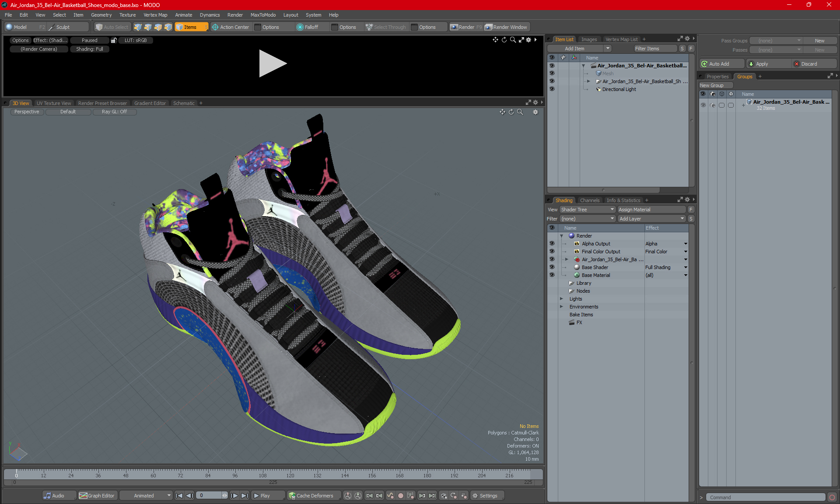Screen dimensions: 840x504
Task: Select Materials selection mode cube icon
Action: point(168,27)
